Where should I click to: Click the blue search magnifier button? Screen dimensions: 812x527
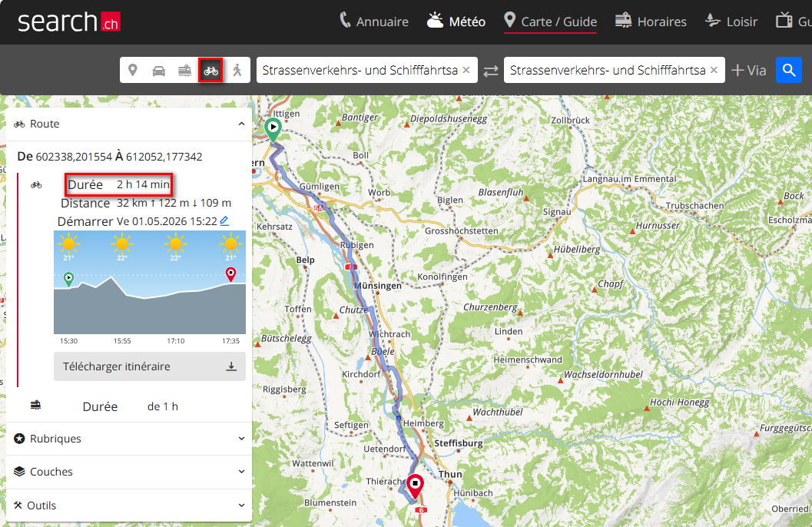click(x=789, y=70)
